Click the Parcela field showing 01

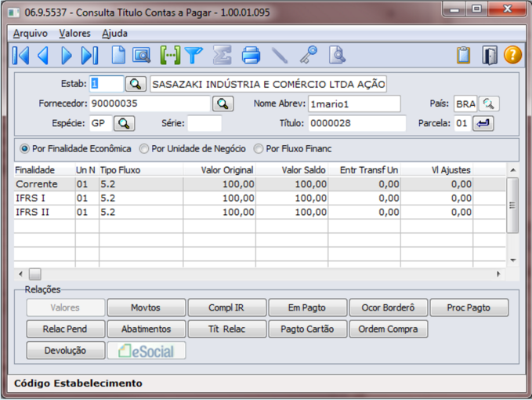462,123
